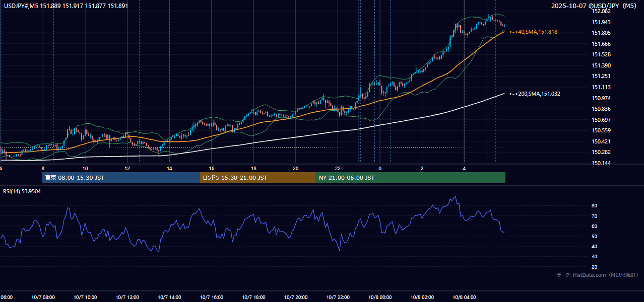Screen dimensions: 644x302
Task: Click hour label 22 under price chart
Action: (338, 168)
